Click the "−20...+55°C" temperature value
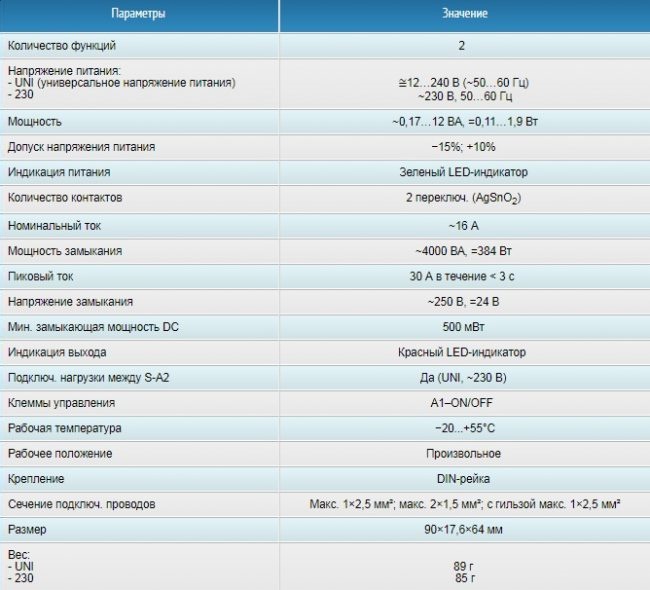 point(461,428)
